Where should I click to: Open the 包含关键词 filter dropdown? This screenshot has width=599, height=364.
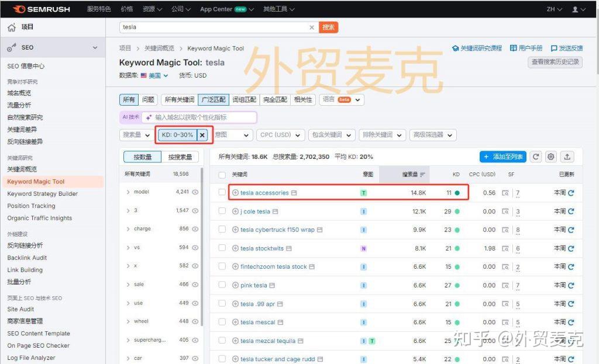[x=332, y=135]
